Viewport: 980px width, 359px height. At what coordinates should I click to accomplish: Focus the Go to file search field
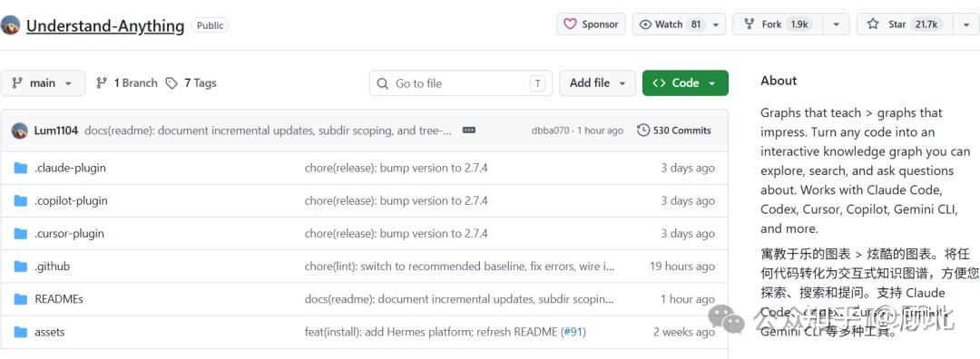pyautogui.click(x=461, y=83)
